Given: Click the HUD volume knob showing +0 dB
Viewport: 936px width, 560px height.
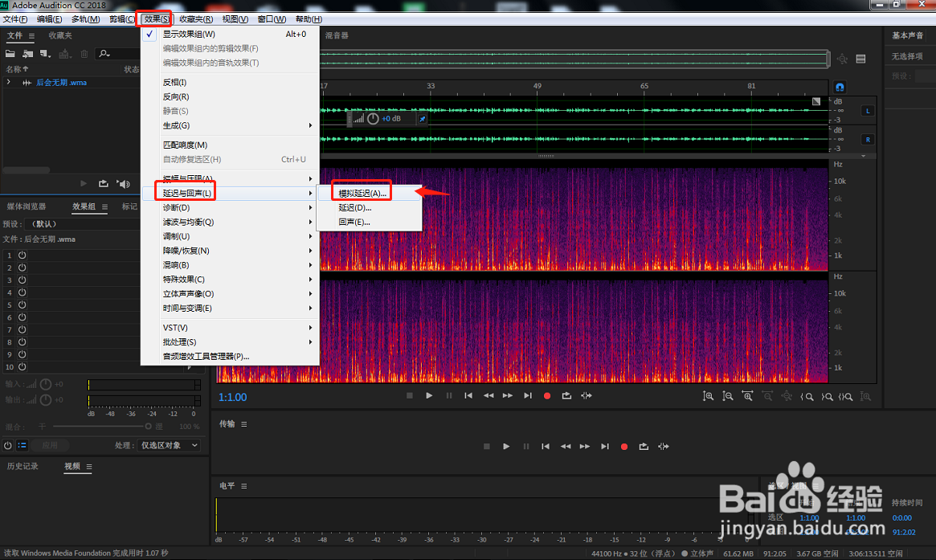Looking at the screenshot, I should click(x=373, y=119).
